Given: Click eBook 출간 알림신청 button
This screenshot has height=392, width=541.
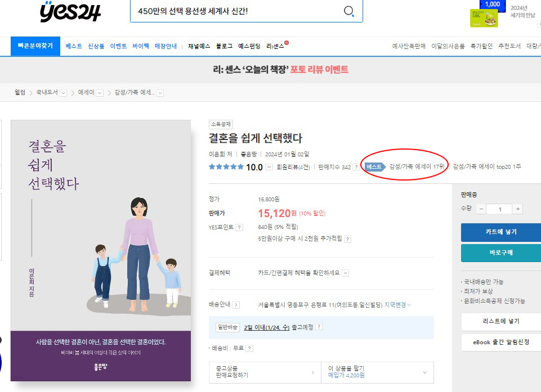Looking at the screenshot, I should 501,343.
